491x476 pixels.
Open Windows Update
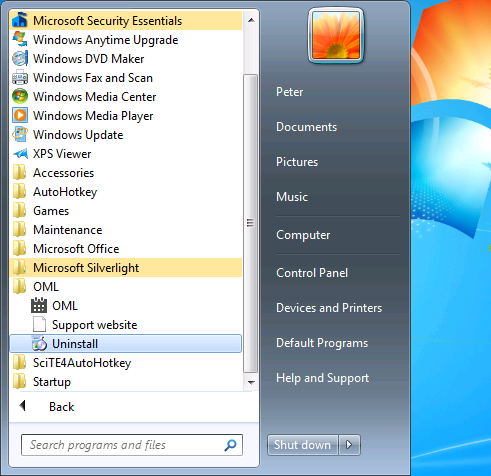tap(126, 135)
